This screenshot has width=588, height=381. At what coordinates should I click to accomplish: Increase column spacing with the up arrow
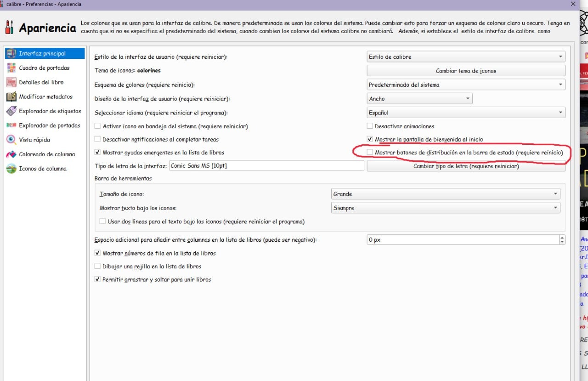point(562,238)
